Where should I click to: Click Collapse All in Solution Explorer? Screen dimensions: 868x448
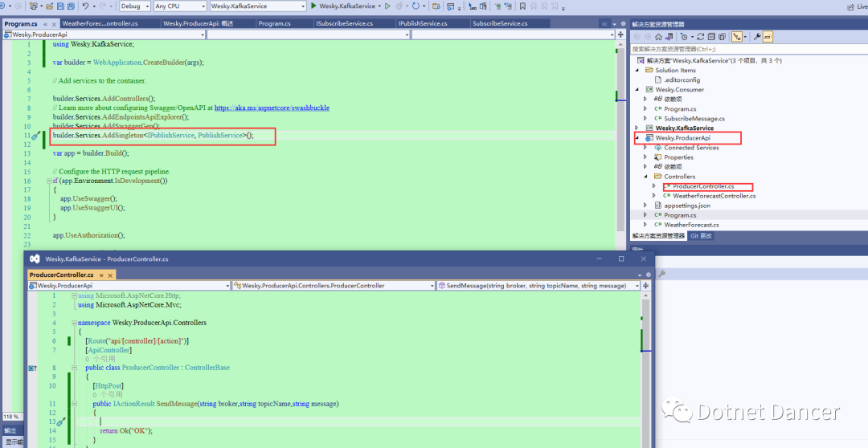(711, 36)
